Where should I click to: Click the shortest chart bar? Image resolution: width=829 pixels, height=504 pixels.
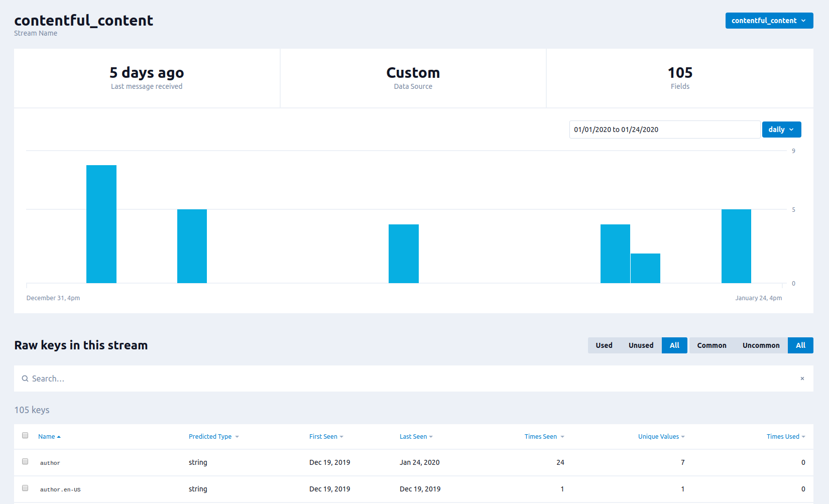(x=645, y=268)
